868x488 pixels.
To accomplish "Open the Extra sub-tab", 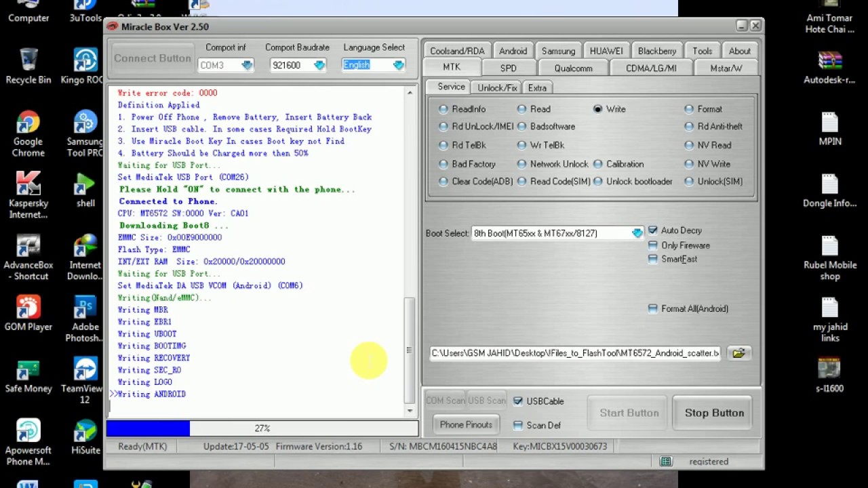I will (537, 88).
